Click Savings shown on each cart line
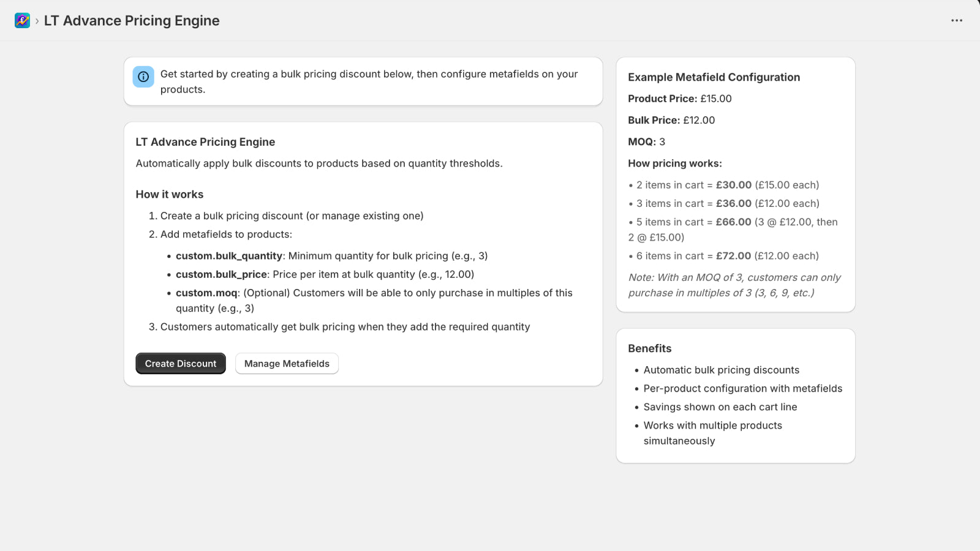Screen dimensions: 980x551 720,407
